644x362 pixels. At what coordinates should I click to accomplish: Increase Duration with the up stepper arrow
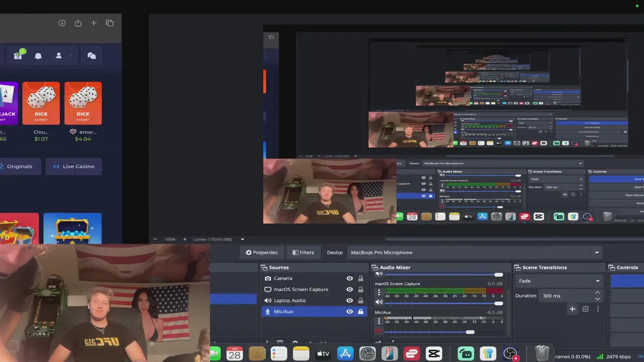tap(597, 293)
